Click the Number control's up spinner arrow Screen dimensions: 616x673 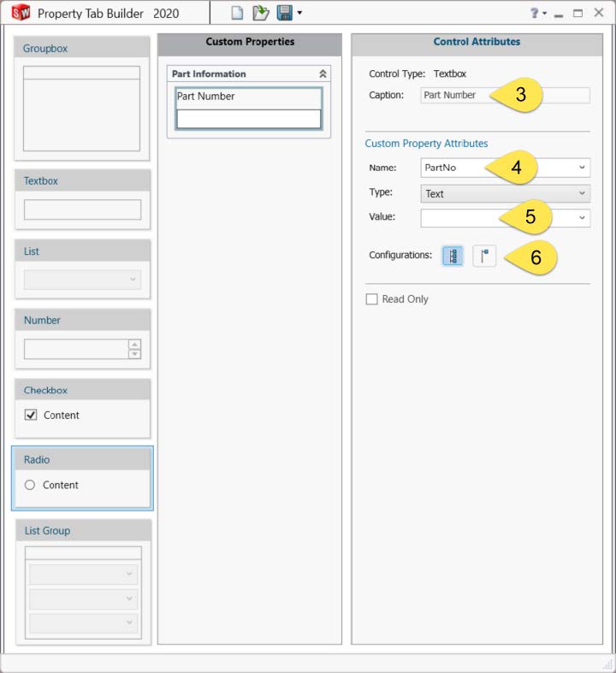click(x=134, y=345)
